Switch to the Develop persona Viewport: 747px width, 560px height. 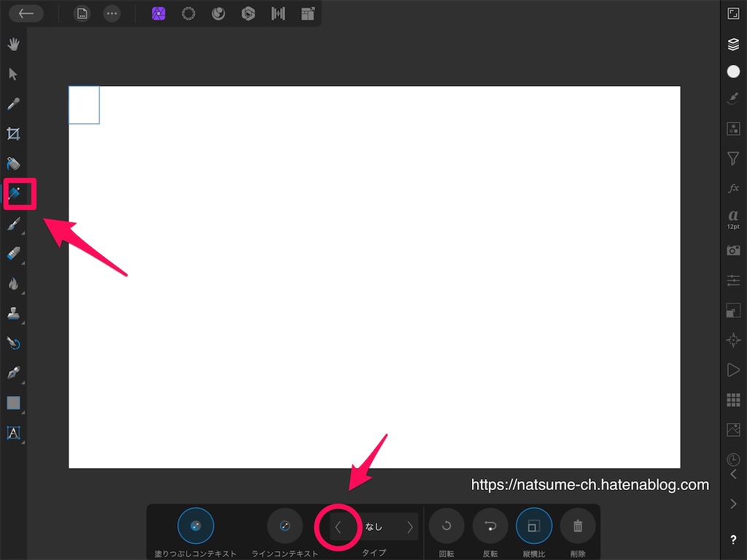248,14
